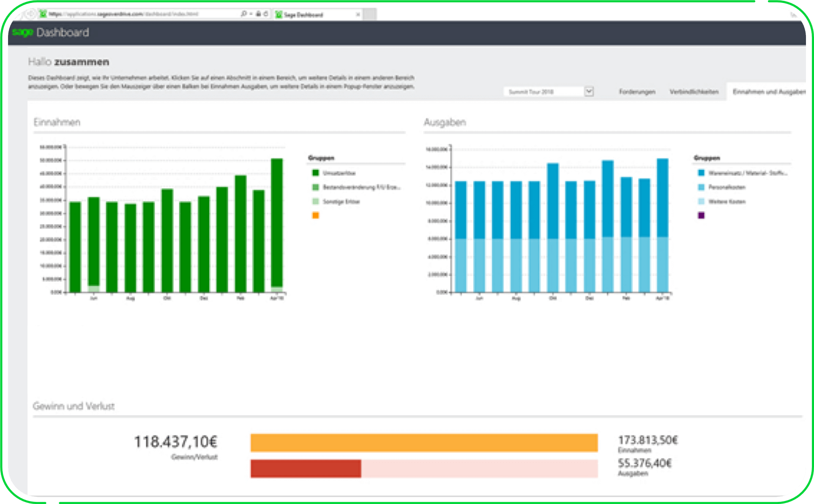Image resolution: width=814 pixels, height=504 pixels.
Task: Click the Gewinn und Verlust section heading
Action: (x=74, y=406)
